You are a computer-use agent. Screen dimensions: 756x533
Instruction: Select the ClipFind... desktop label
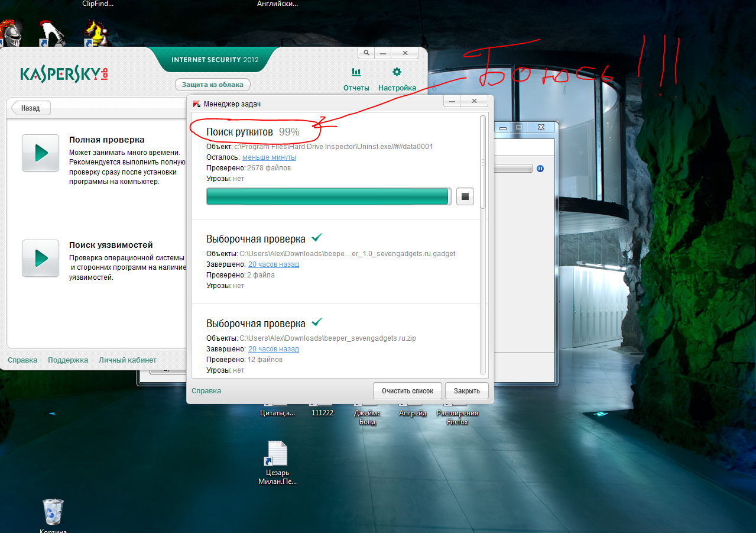(x=98, y=4)
